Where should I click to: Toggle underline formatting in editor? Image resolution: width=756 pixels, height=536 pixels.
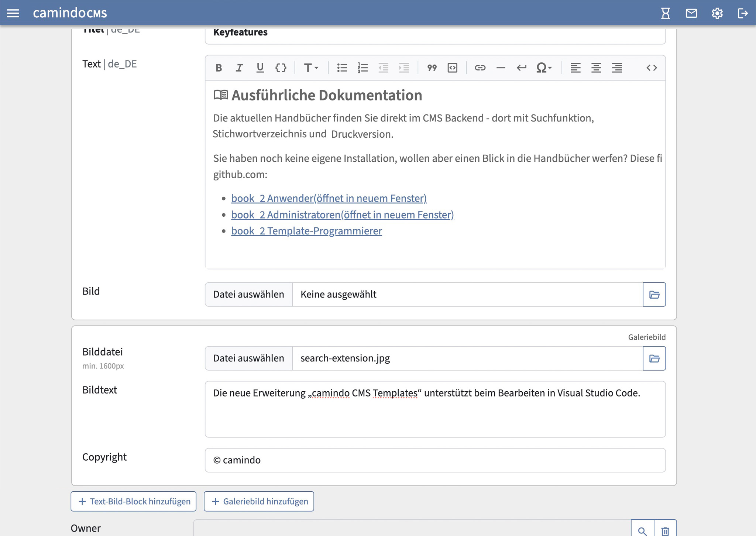260,68
